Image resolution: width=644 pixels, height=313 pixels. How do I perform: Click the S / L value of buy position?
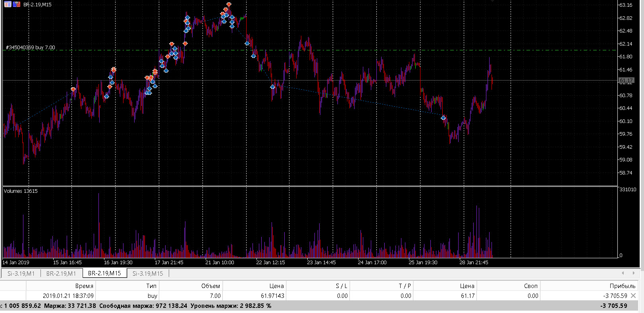pyautogui.click(x=342, y=296)
